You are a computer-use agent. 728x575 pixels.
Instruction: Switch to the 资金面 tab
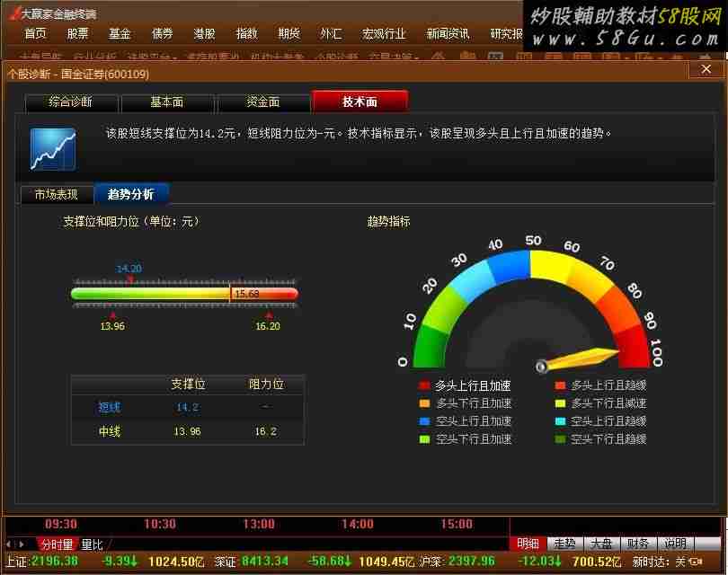point(263,102)
